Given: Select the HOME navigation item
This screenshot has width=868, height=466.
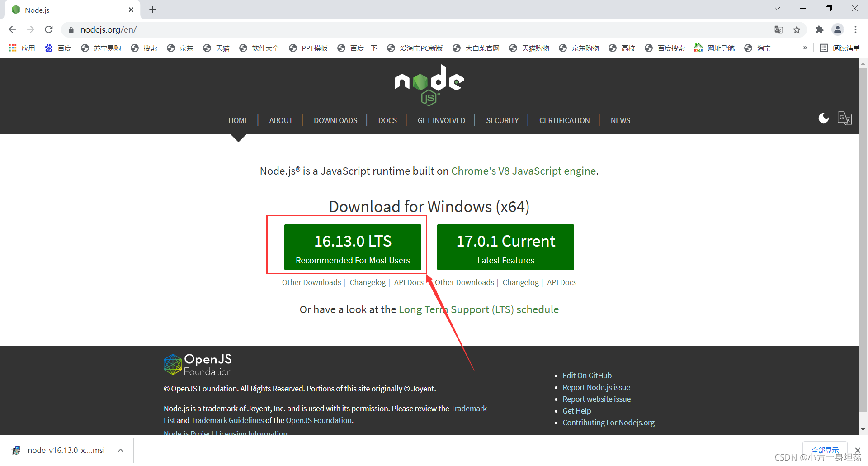Looking at the screenshot, I should pos(238,120).
